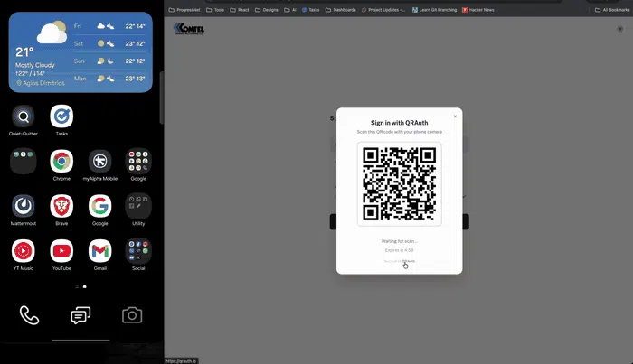The image size is (633, 364).
Task: Open the Tools bookmarks folder
Action: coord(215,10)
